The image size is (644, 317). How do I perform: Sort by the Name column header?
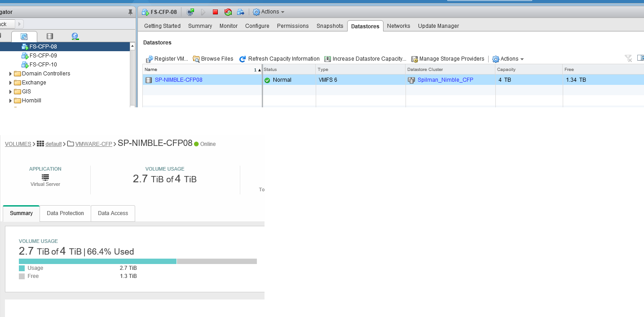202,70
